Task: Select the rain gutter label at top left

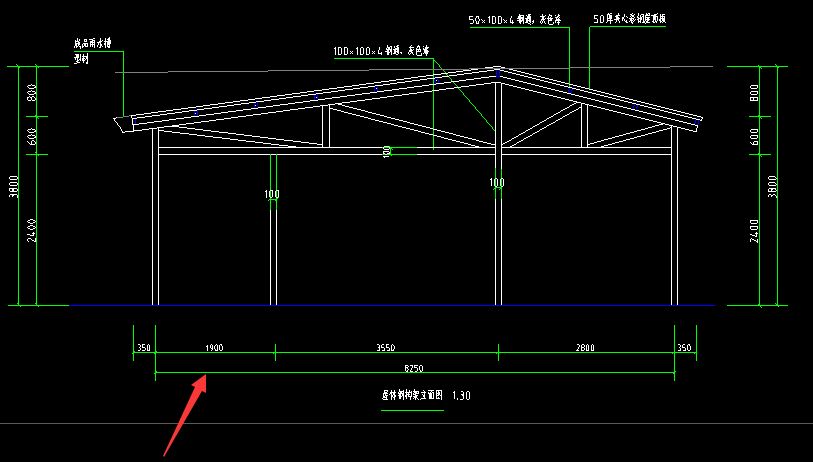Action: [x=94, y=44]
